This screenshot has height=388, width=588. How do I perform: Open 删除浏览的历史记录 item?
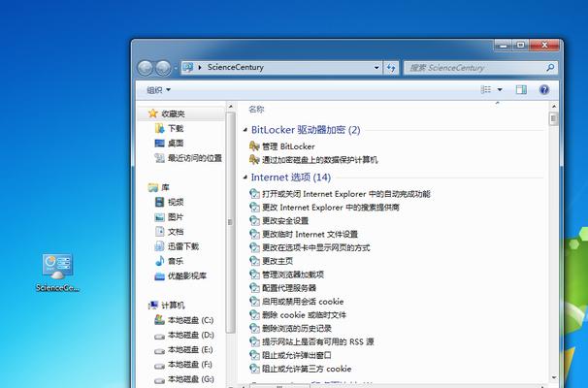coord(291,329)
